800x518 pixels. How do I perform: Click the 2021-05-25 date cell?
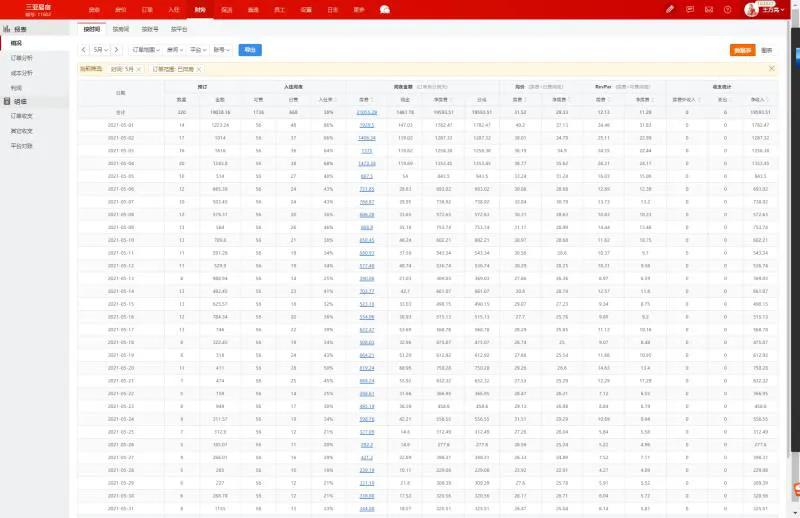click(120, 432)
